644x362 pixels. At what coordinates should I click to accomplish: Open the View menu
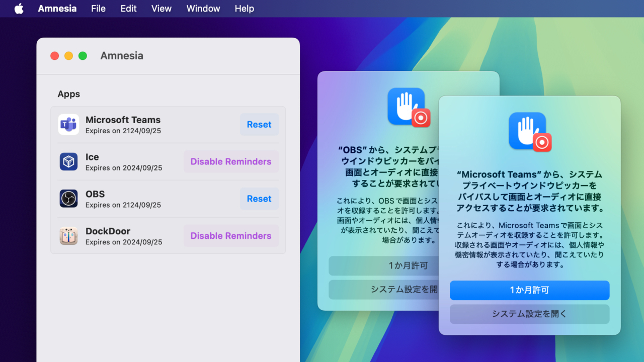pos(162,9)
